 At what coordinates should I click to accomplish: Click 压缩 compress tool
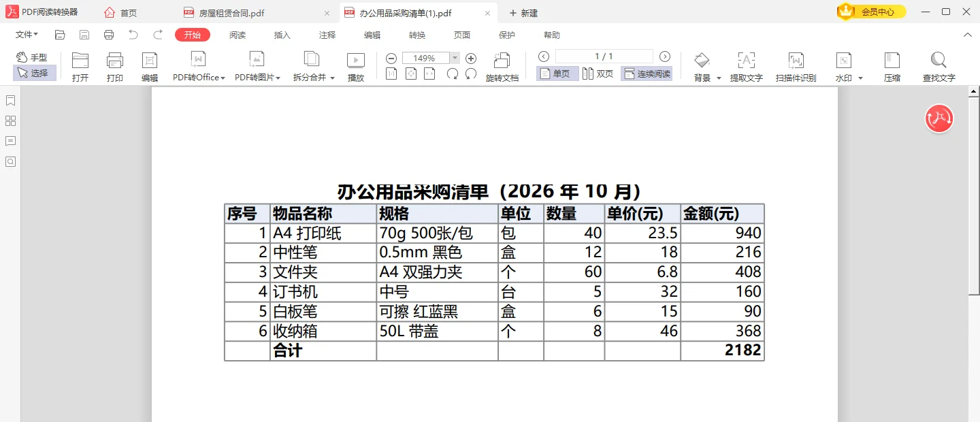pyautogui.click(x=892, y=67)
